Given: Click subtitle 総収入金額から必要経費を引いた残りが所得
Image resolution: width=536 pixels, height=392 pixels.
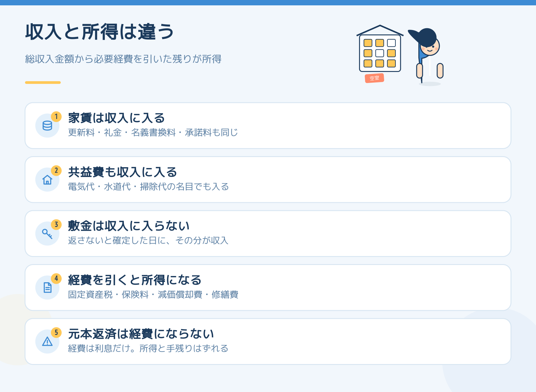Looking at the screenshot, I should click(x=123, y=59).
